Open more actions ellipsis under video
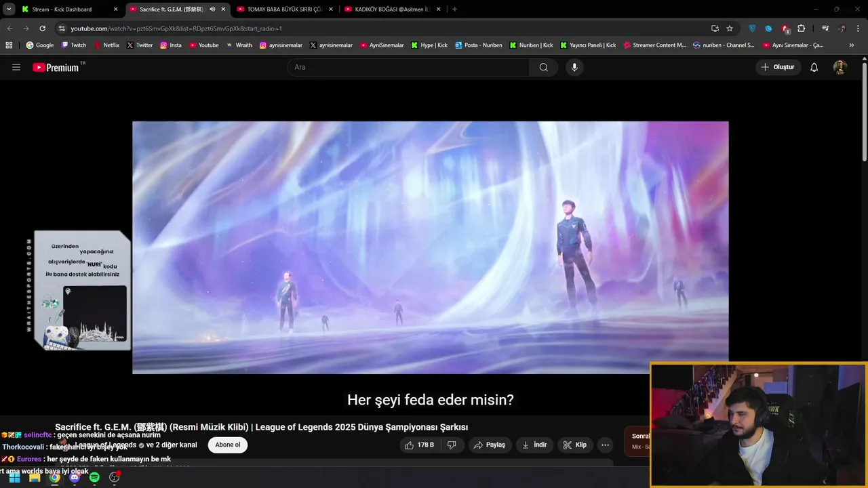The width and height of the screenshot is (868, 488). coord(606,445)
